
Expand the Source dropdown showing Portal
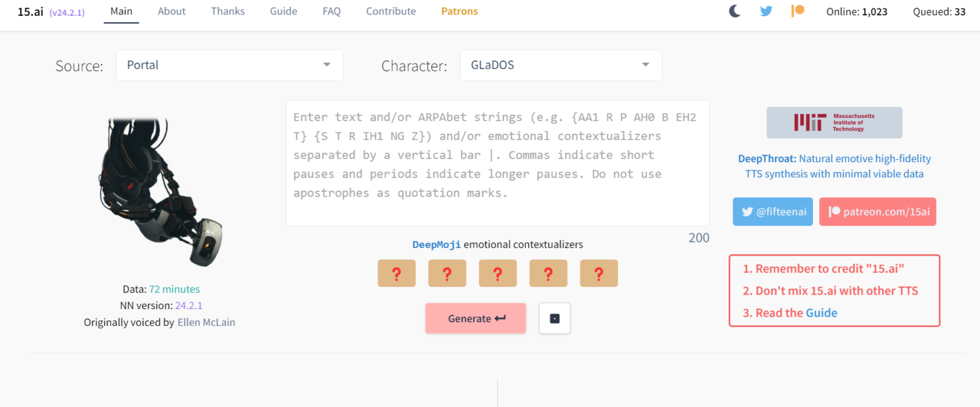(x=229, y=65)
